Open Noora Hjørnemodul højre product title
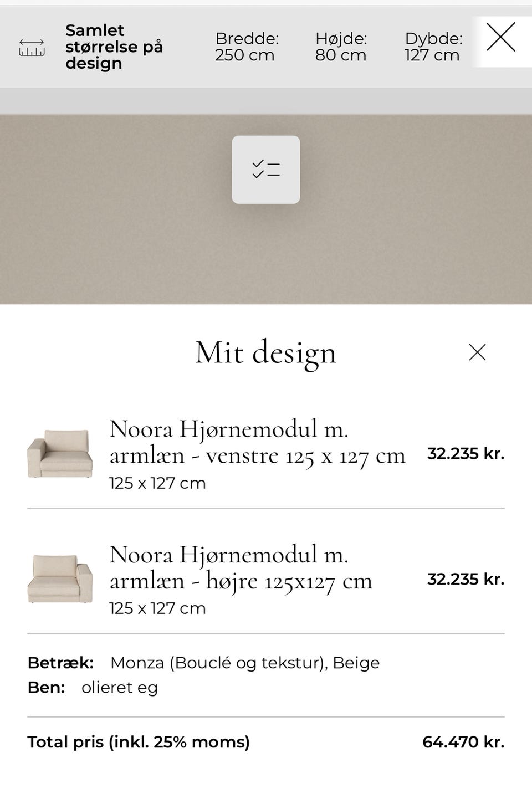 click(x=241, y=567)
